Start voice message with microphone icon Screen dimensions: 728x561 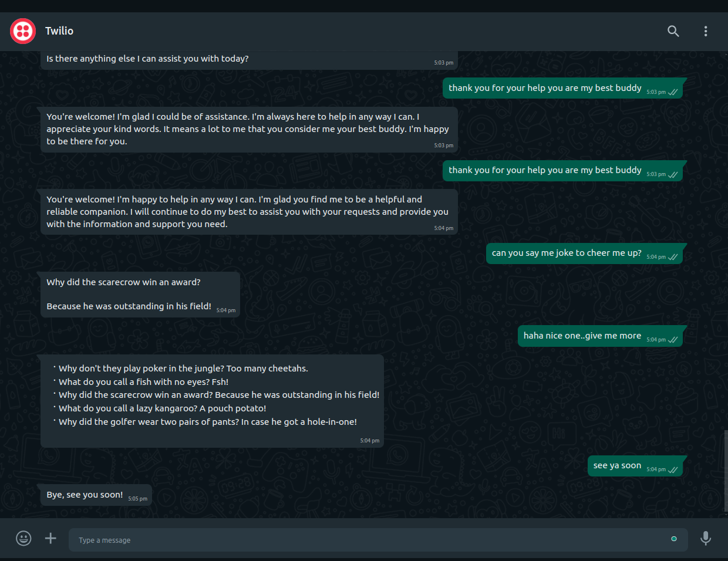(706, 538)
